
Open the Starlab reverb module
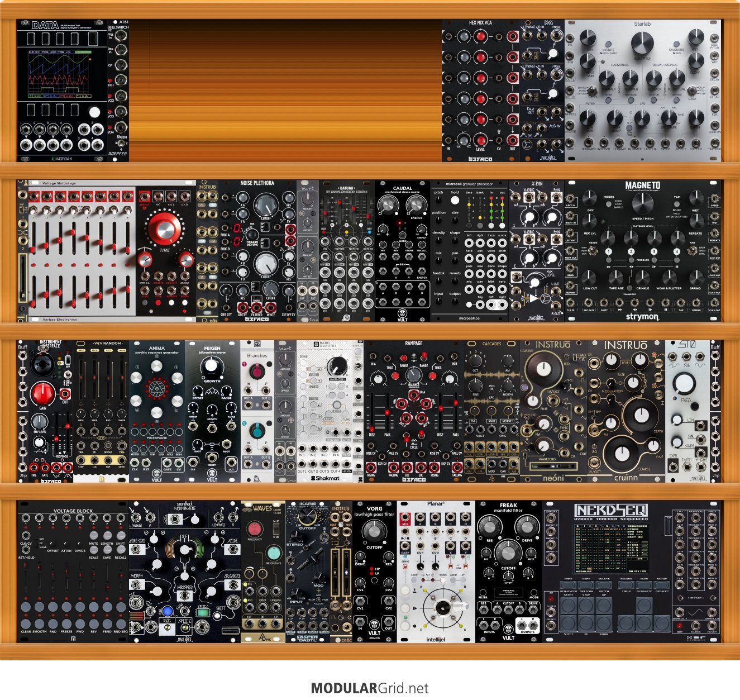[643, 91]
